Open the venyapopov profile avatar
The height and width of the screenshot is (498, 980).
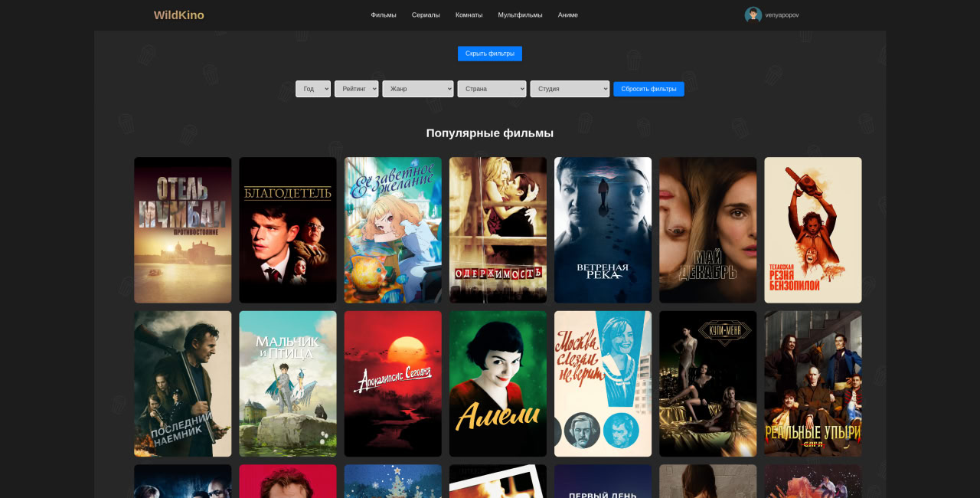tap(753, 15)
